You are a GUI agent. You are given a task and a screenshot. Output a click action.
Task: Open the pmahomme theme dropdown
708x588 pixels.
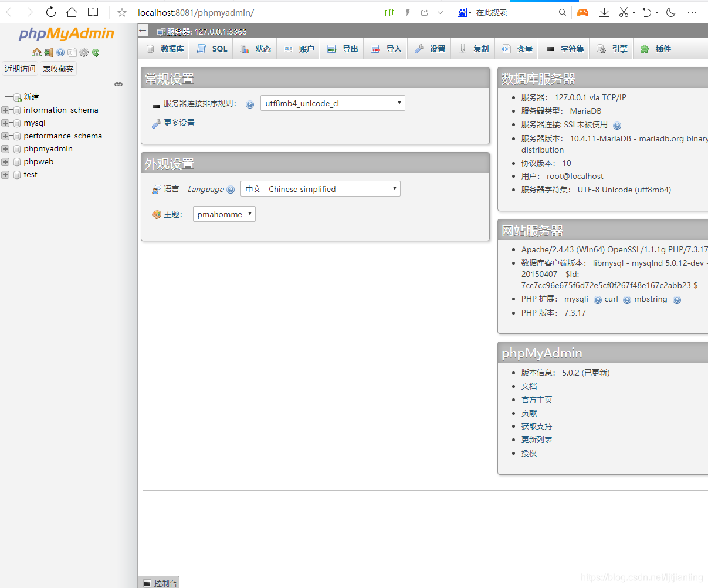pyautogui.click(x=224, y=214)
